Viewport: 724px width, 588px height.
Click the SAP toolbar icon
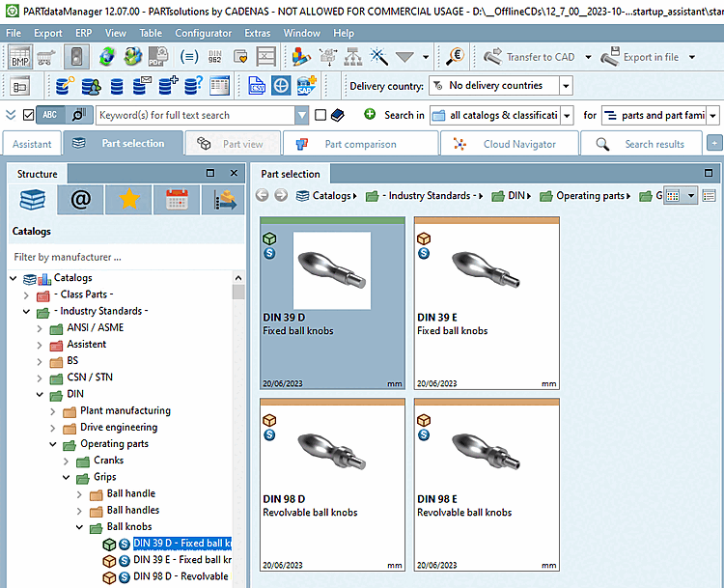click(x=308, y=86)
